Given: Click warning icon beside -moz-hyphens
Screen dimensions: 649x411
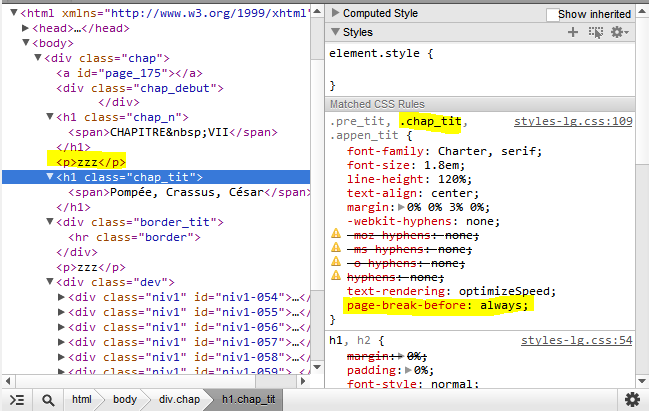Looking at the screenshot, I should point(336,234).
